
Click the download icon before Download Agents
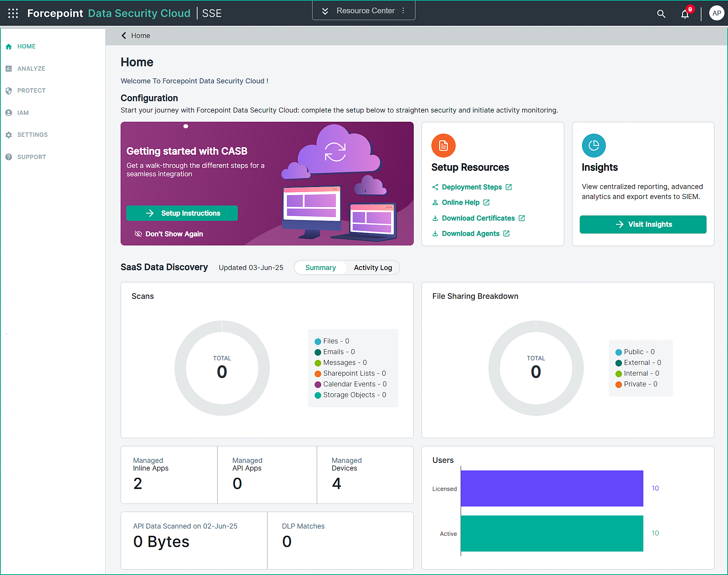pyautogui.click(x=435, y=234)
